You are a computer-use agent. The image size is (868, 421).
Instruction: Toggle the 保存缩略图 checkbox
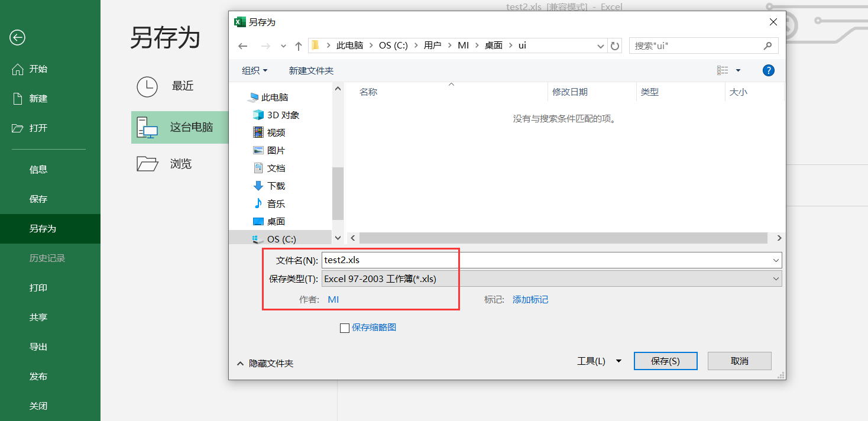coord(345,328)
